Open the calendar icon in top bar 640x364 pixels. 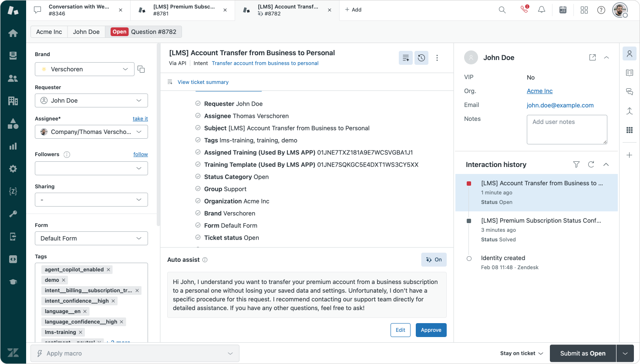pyautogui.click(x=563, y=10)
